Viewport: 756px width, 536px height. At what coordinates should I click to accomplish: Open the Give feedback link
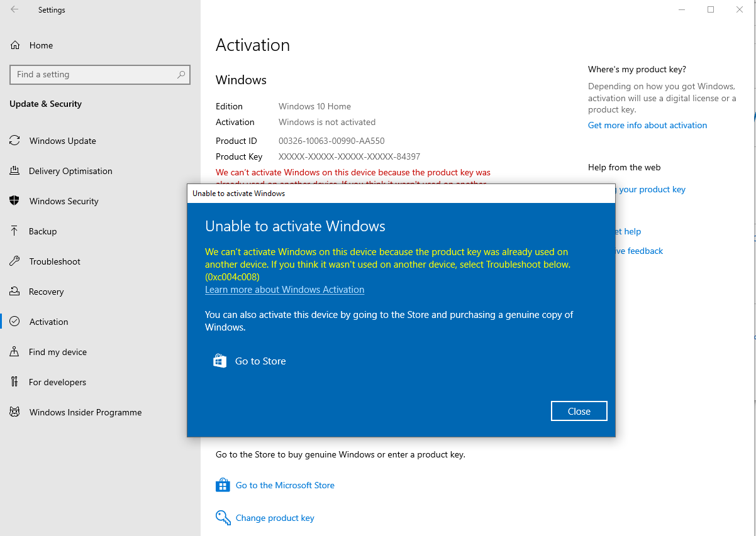[639, 251]
